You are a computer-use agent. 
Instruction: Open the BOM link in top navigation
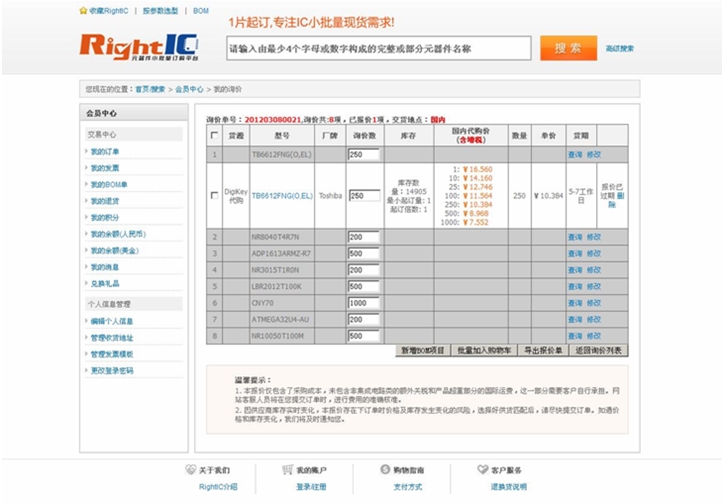click(201, 10)
